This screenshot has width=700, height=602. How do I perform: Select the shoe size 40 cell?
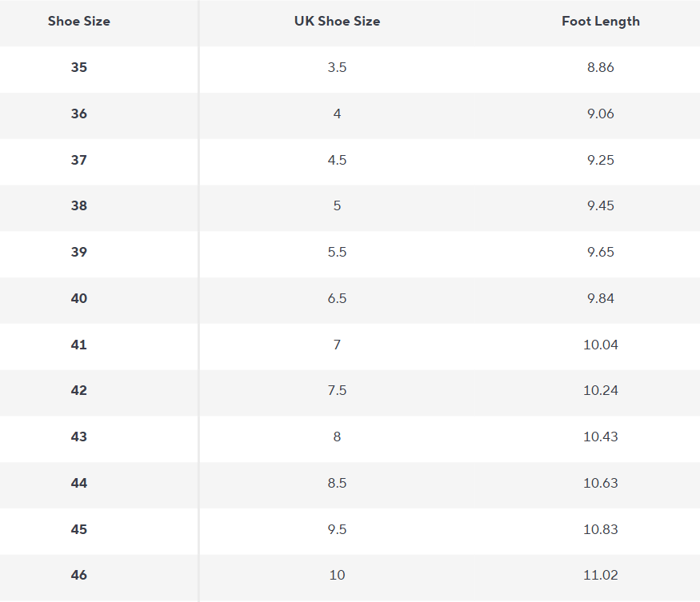(x=79, y=299)
